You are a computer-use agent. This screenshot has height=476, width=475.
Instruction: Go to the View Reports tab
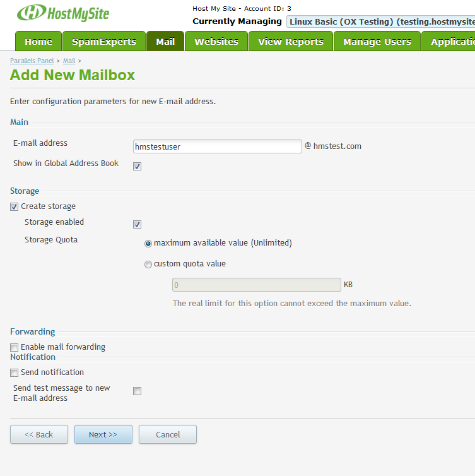pyautogui.click(x=291, y=41)
